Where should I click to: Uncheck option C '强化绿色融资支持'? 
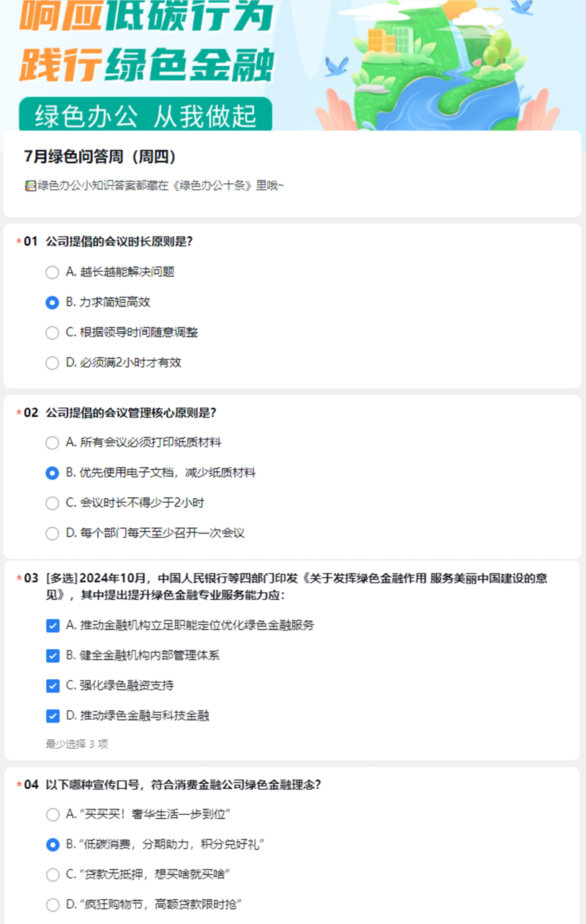point(52,685)
